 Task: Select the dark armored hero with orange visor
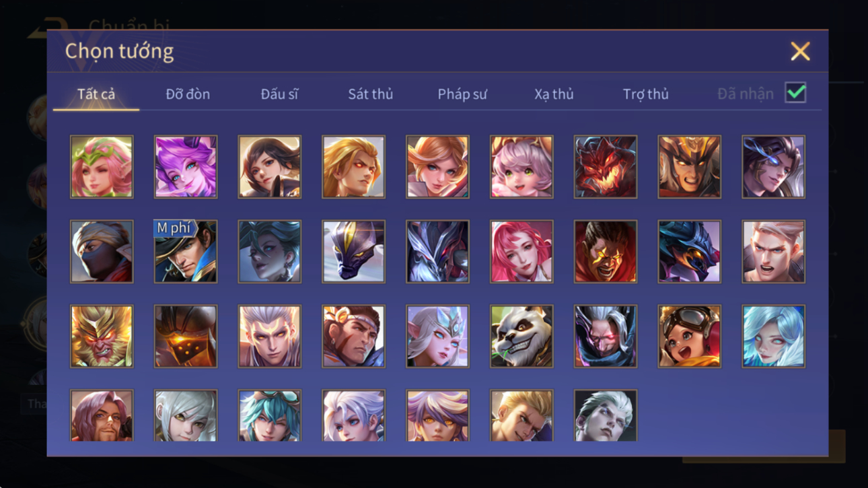[186, 336]
